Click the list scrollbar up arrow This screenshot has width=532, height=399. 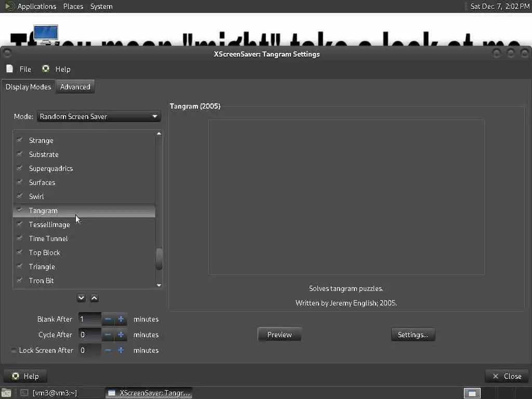(159, 134)
